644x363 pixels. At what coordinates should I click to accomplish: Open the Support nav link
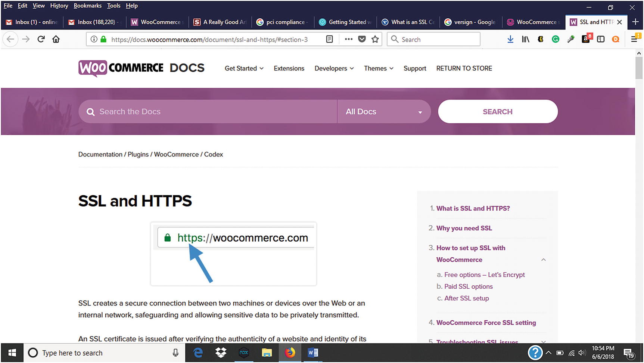click(415, 68)
